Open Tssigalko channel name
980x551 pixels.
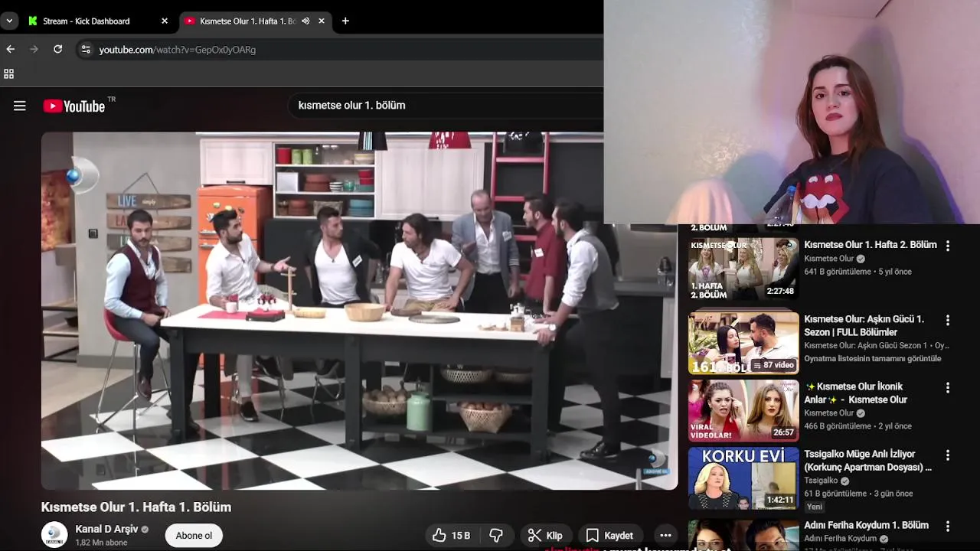[x=822, y=481]
